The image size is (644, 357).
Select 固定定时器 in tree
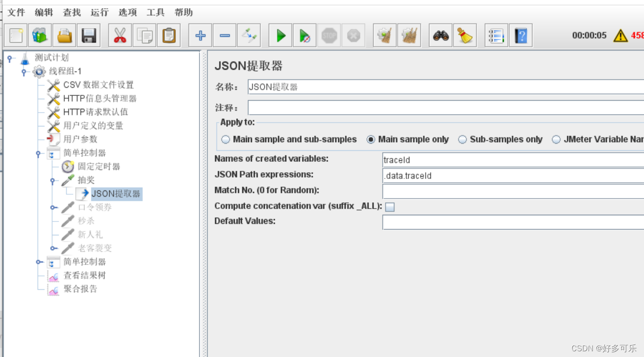99,167
